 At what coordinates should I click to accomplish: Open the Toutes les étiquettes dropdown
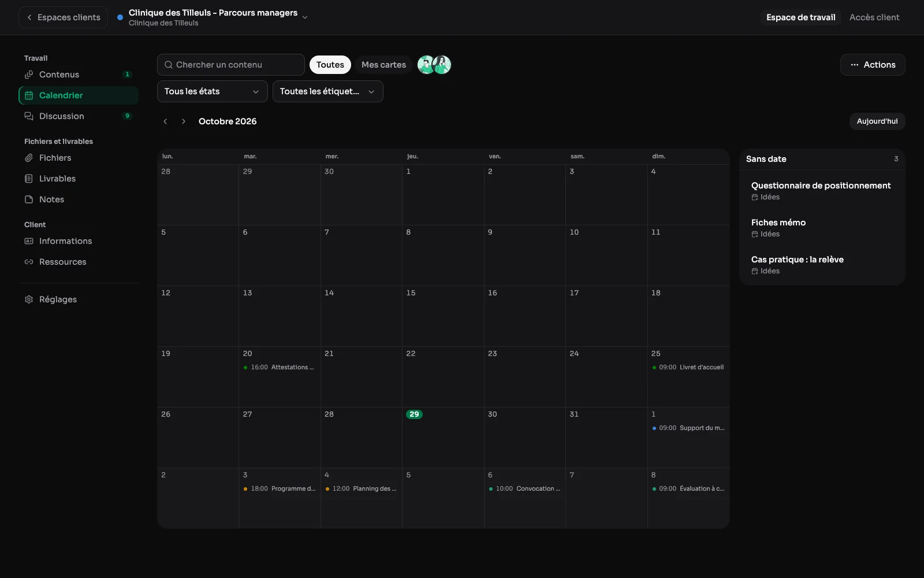tap(328, 91)
